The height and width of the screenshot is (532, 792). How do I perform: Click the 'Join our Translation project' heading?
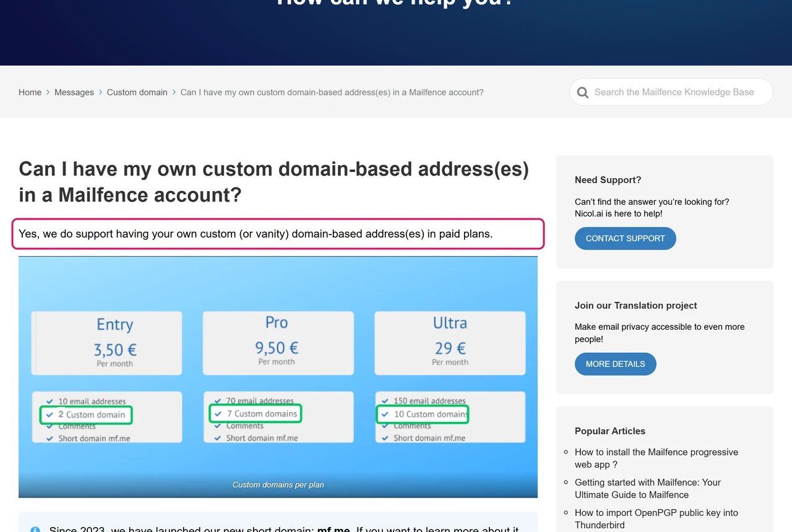(635, 306)
